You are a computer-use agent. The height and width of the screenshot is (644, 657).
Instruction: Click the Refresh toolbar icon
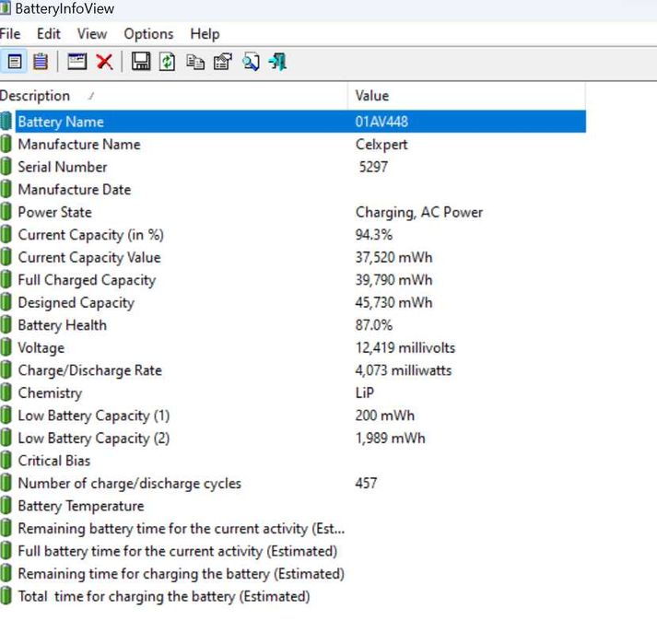click(167, 62)
